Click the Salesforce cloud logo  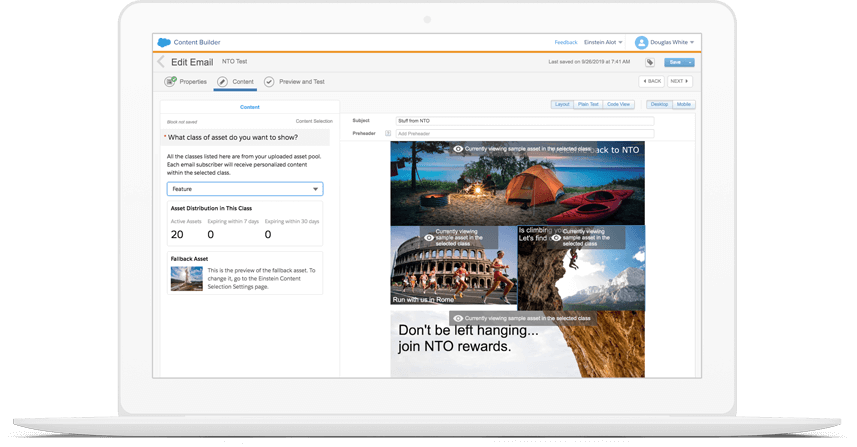(164, 42)
